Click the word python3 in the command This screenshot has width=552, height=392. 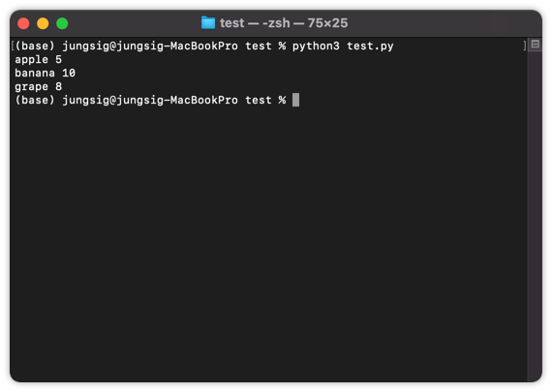316,46
